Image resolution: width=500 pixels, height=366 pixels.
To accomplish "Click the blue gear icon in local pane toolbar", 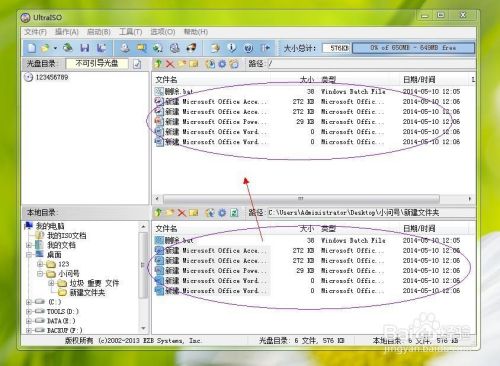I will click(x=222, y=212).
